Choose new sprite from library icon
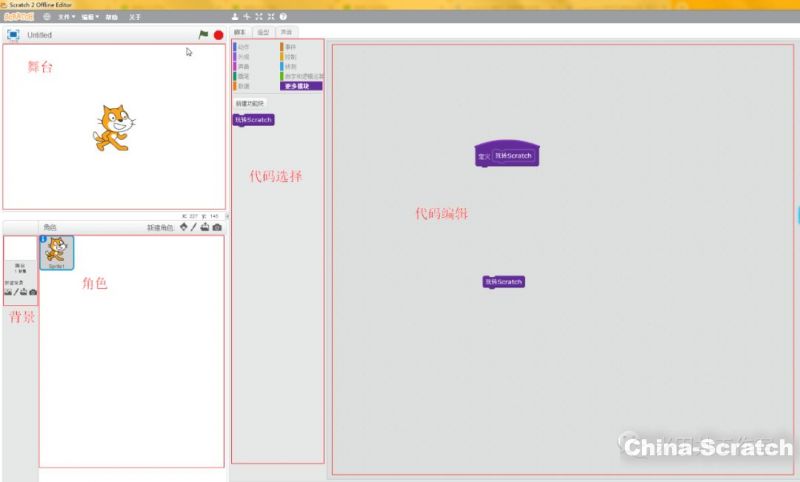The height and width of the screenshot is (482, 800). 182,228
